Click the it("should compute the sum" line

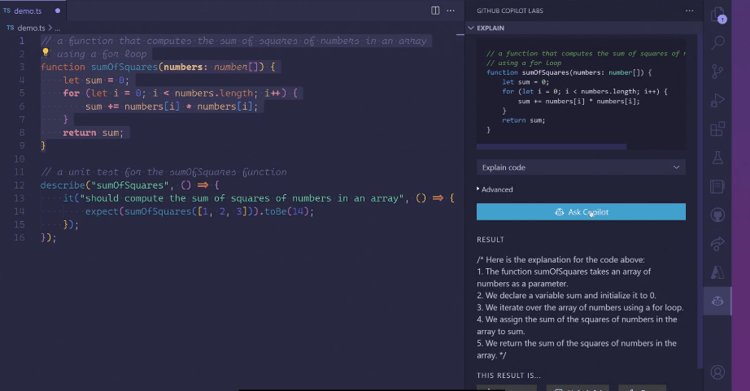coord(258,198)
